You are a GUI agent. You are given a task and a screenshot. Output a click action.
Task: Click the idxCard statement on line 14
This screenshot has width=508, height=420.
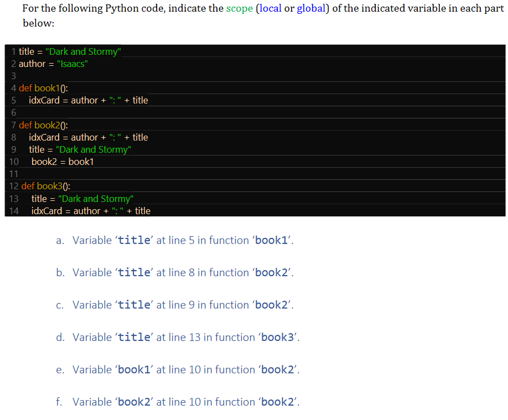91,211
